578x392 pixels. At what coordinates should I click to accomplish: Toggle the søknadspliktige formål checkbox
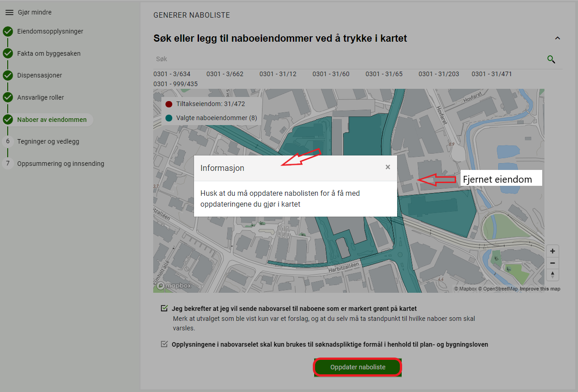(164, 344)
